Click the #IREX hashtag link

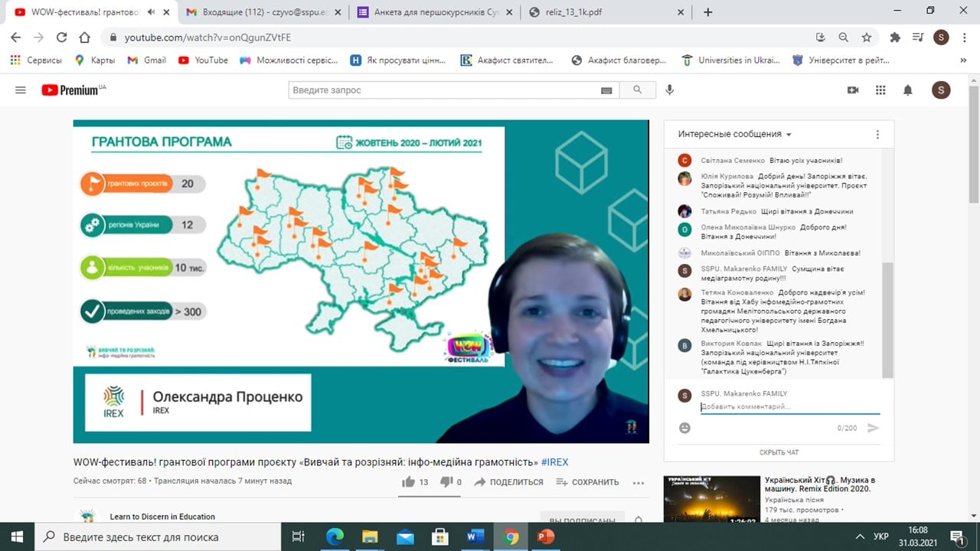point(554,462)
